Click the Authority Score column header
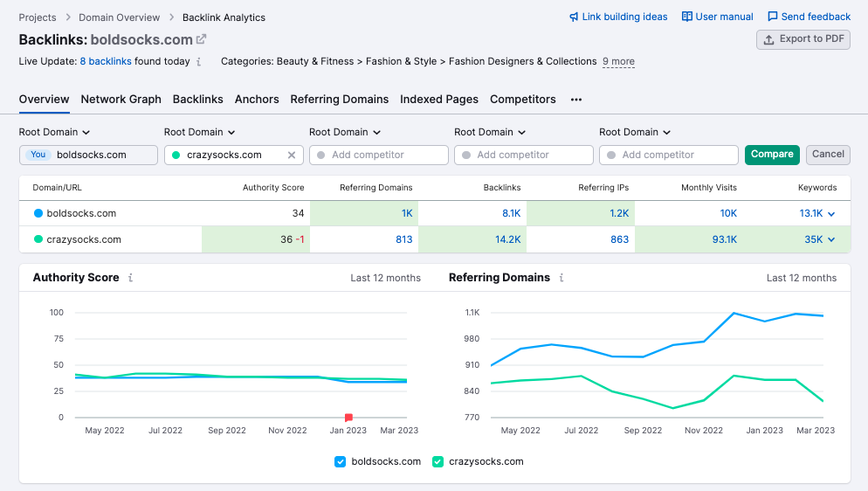868x491 pixels. tap(273, 188)
